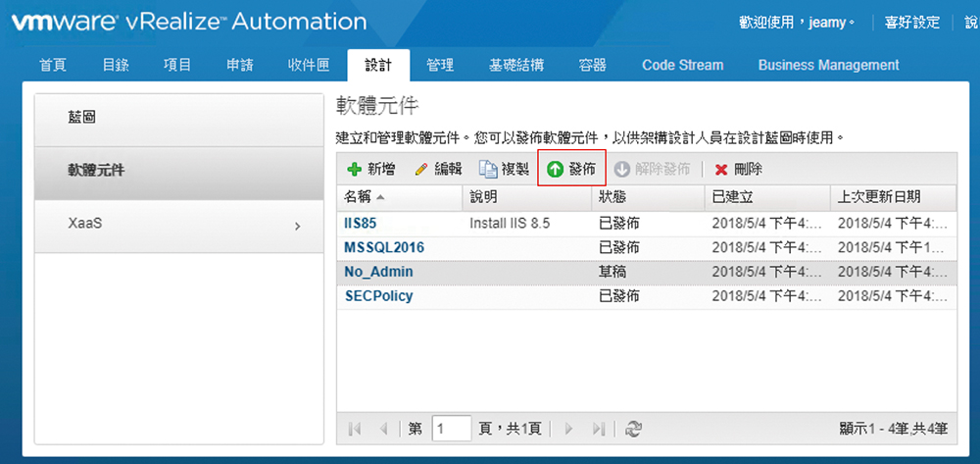Open the 管理 tab
The width and height of the screenshot is (980, 464).
click(440, 65)
